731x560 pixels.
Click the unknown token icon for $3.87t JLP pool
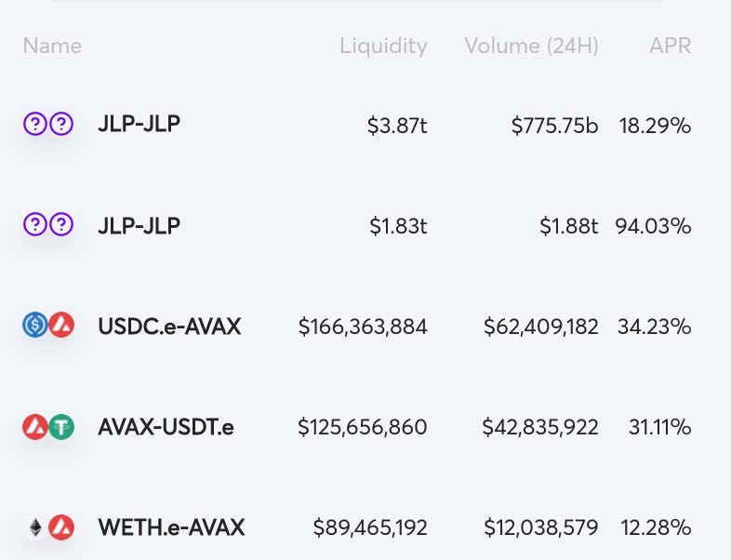[x=35, y=124]
